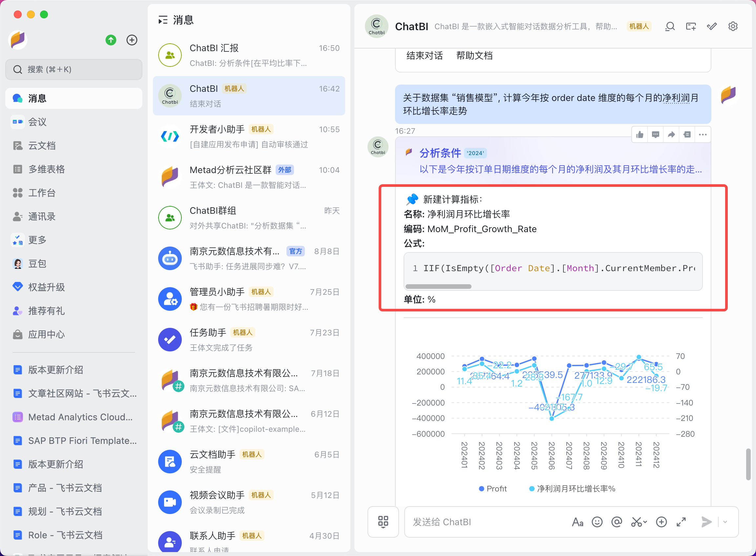Open 消息 in the left navigation
The height and width of the screenshot is (556, 756).
[74, 98]
